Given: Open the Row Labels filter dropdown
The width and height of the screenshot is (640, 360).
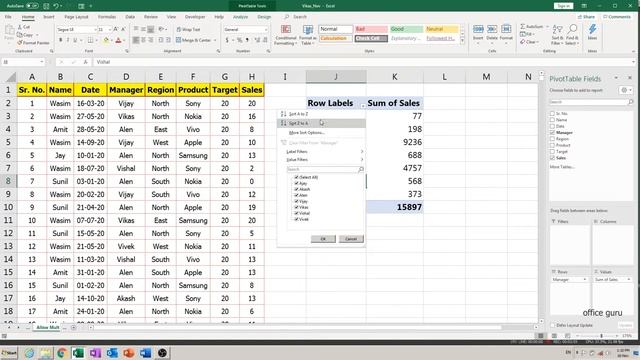Looking at the screenshot, I should (362, 106).
